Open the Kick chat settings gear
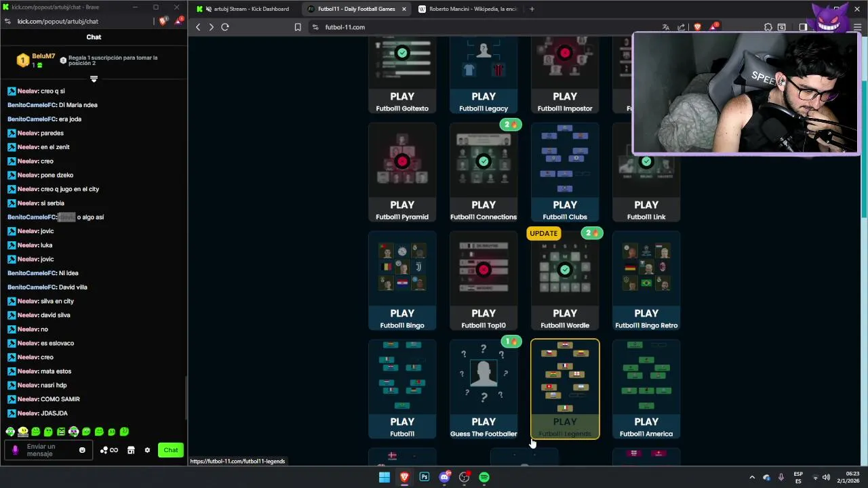Image resolution: width=868 pixels, height=488 pixels. pos(147,450)
